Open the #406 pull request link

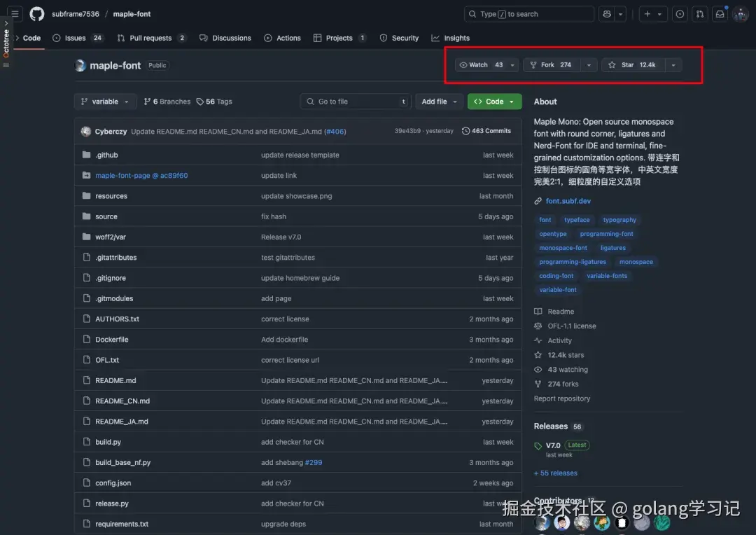pos(335,131)
